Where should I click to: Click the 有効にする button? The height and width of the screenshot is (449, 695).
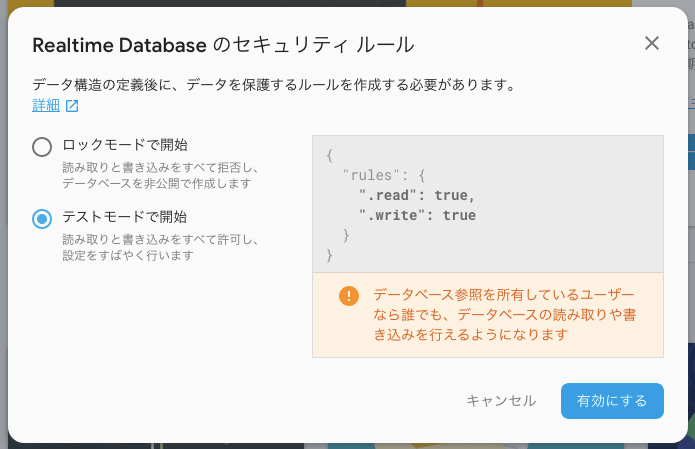[x=612, y=401]
